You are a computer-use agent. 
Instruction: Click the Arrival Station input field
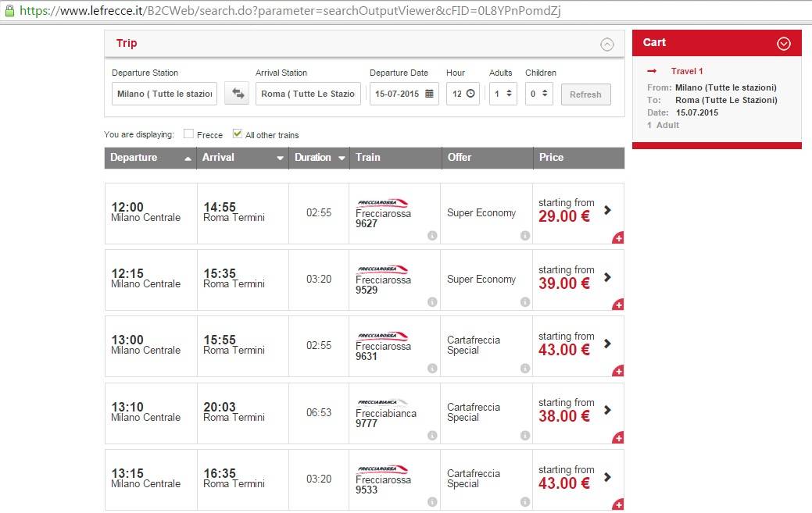[x=308, y=94]
